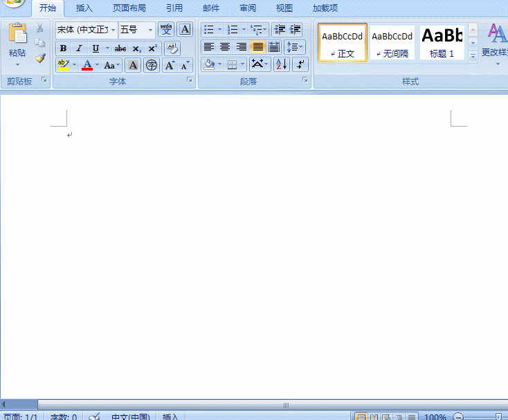The width and height of the screenshot is (508, 420).
Task: Apply the 正文 style
Action: (343, 42)
